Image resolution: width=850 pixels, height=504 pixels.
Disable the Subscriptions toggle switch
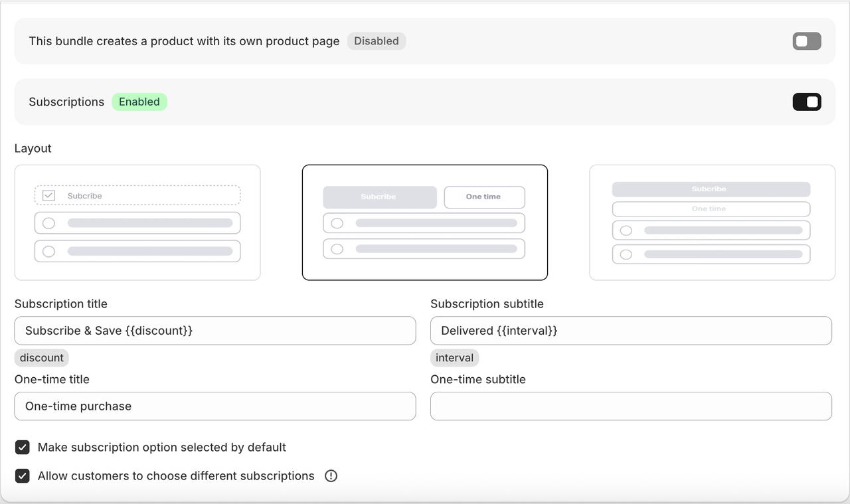pyautogui.click(x=806, y=102)
